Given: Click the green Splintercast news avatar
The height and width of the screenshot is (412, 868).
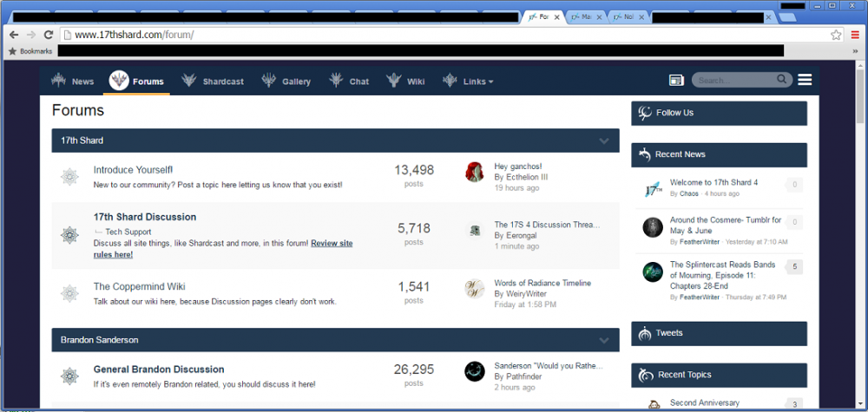Looking at the screenshot, I should [x=653, y=271].
